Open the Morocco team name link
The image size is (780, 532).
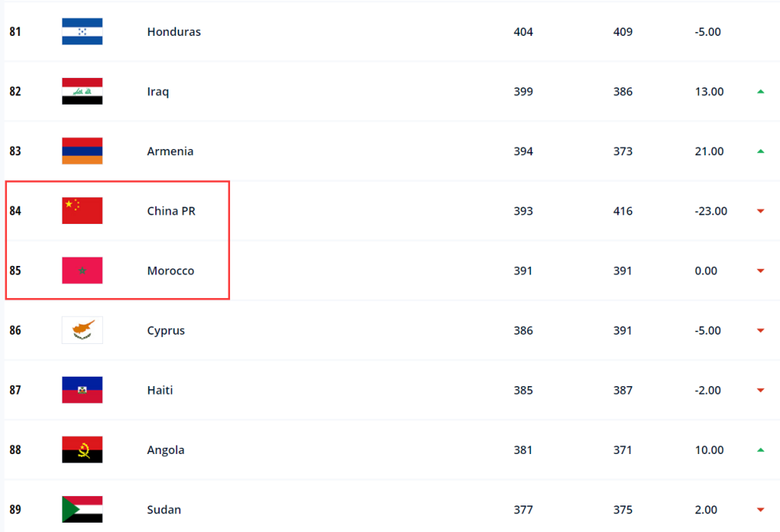[x=170, y=271]
